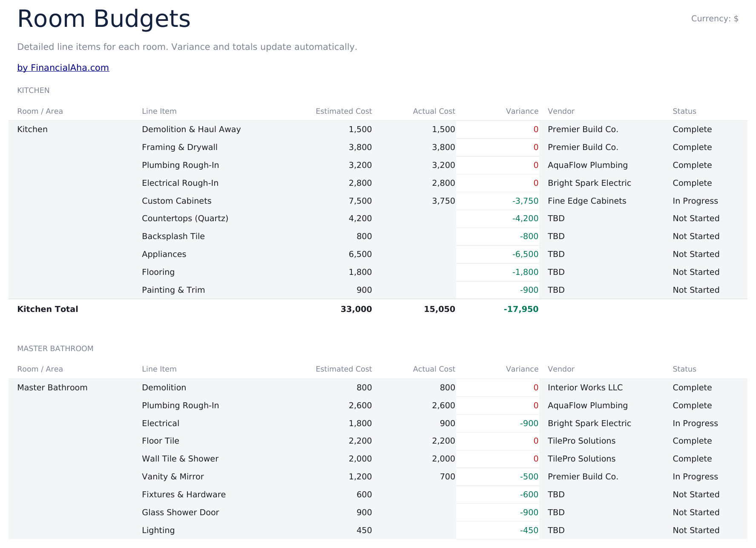The image size is (756, 548).
Task: Click the page subtitle description text
Action: [187, 47]
